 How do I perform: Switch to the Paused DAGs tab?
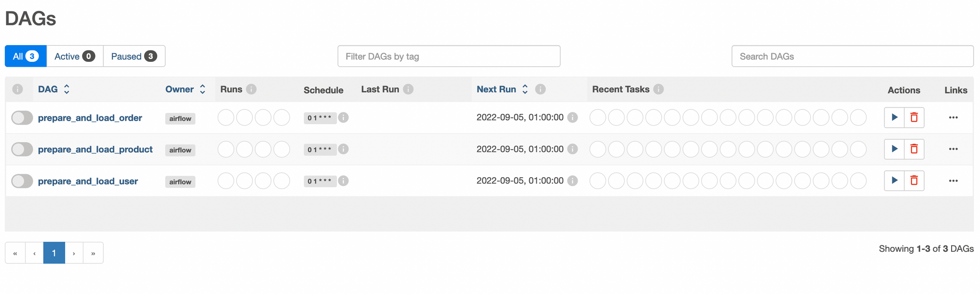(134, 56)
